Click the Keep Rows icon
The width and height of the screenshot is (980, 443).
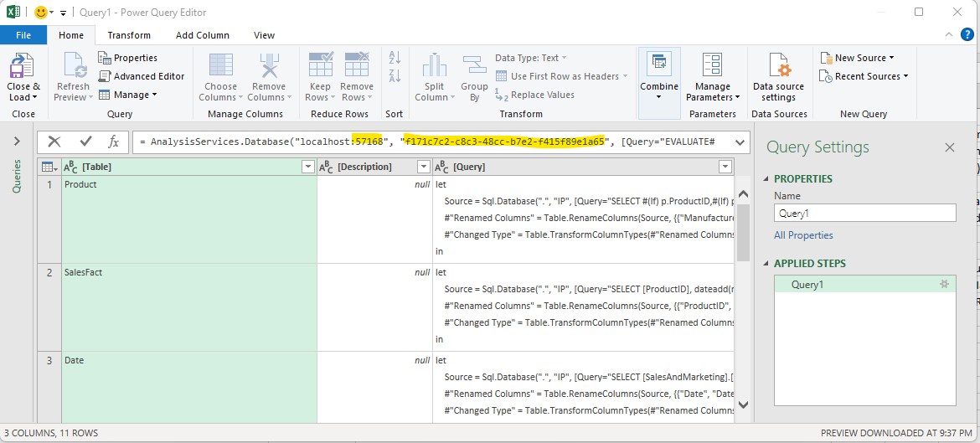[x=322, y=65]
